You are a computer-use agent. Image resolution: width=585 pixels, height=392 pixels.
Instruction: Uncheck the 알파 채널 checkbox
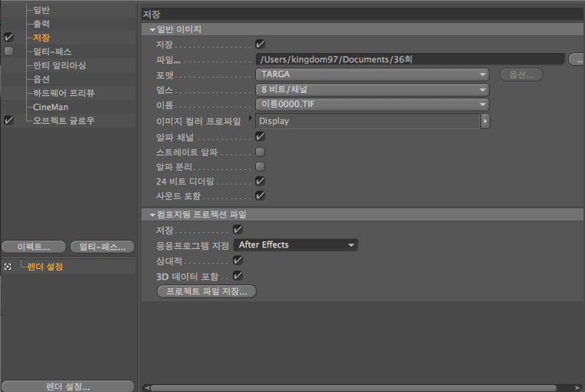(260, 136)
